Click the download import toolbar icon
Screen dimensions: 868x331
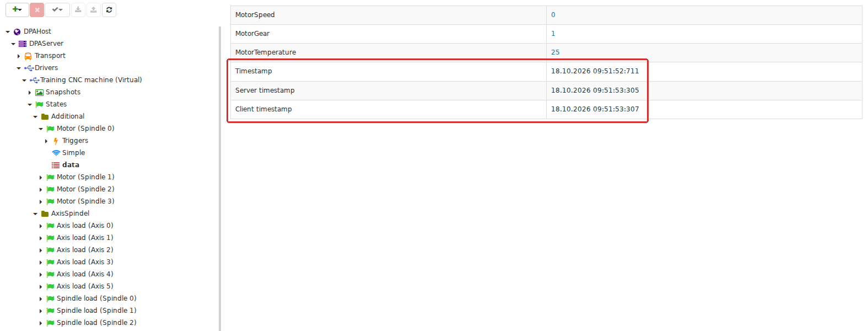click(x=78, y=10)
